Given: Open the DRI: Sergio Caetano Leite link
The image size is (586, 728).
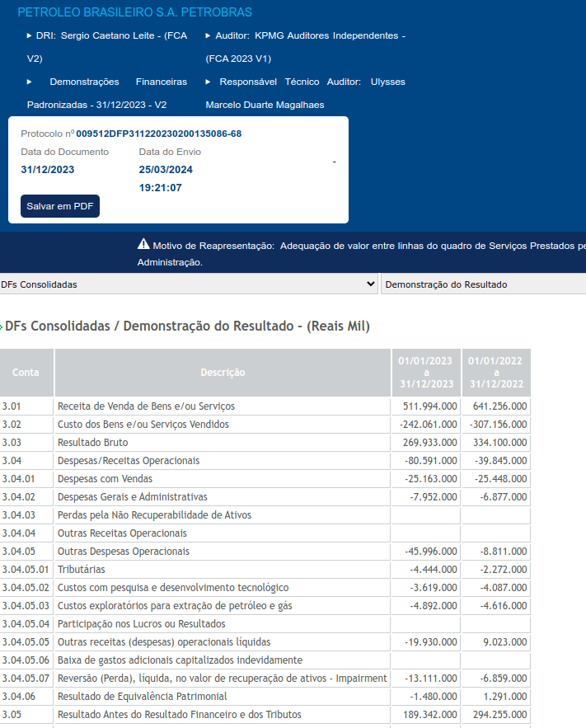Looking at the screenshot, I should 107,47.
